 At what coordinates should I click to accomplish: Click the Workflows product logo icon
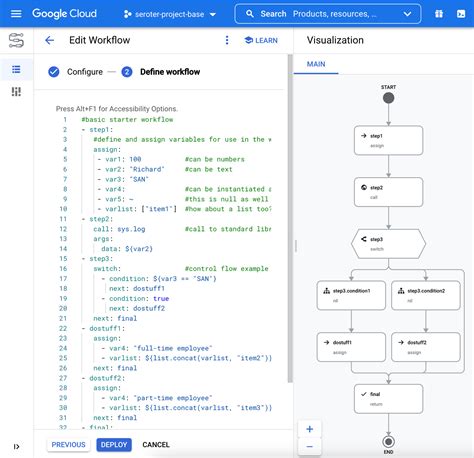coord(16,40)
